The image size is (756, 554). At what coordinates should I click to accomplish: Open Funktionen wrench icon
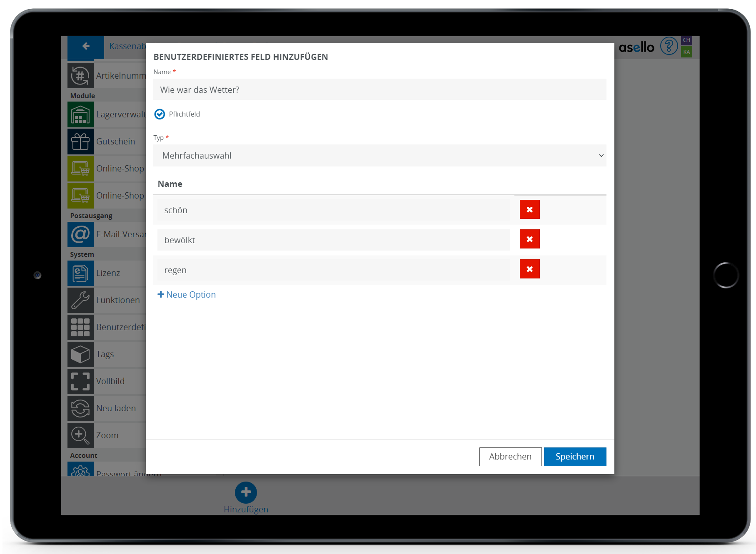[x=80, y=300]
